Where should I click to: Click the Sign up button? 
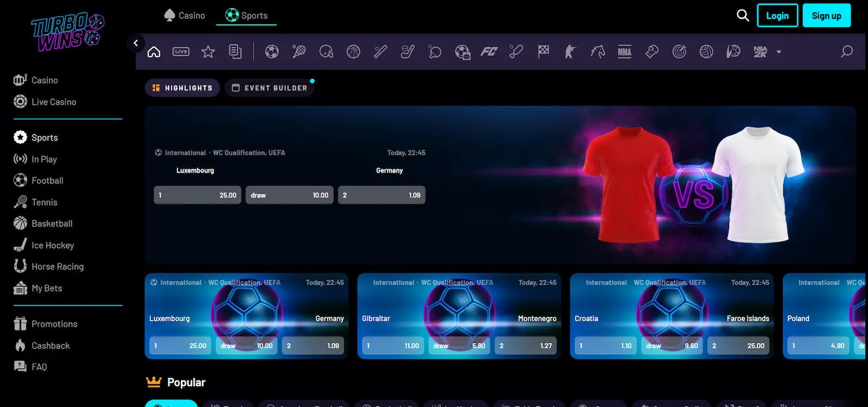point(826,16)
